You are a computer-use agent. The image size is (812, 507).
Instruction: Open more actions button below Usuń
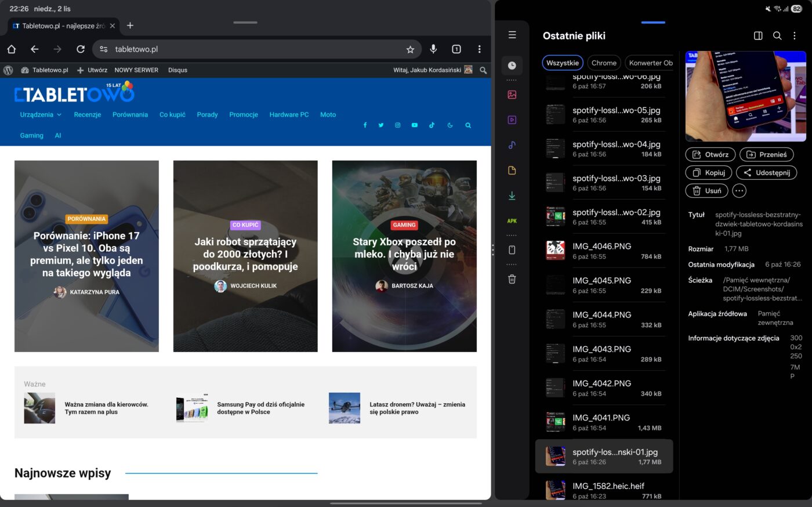tap(739, 191)
